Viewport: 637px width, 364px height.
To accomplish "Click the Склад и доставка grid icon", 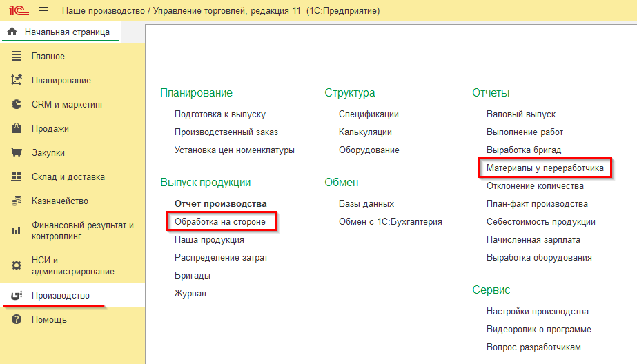I will pyautogui.click(x=17, y=176).
